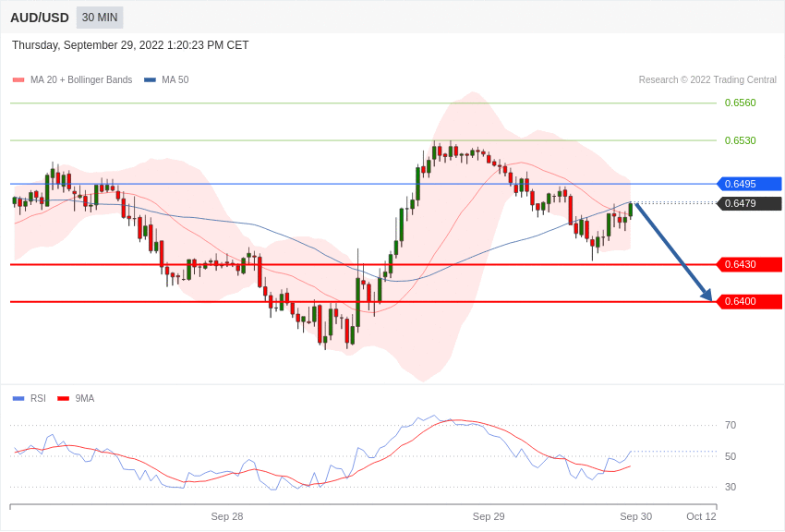785x532 pixels.
Task: Click the 30 MIN timeframe badge
Action: click(x=100, y=18)
